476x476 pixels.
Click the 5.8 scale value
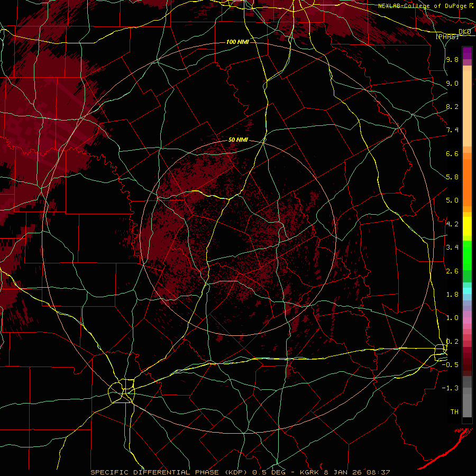click(452, 177)
